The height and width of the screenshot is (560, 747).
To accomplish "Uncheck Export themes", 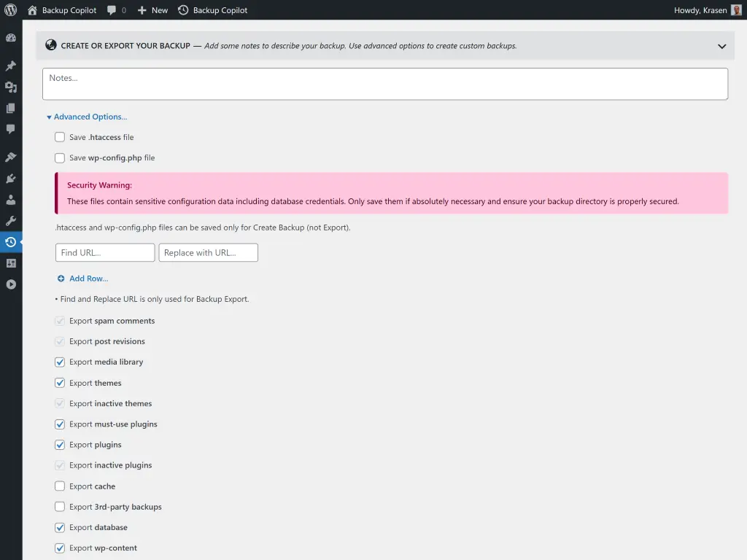I will 60,383.
